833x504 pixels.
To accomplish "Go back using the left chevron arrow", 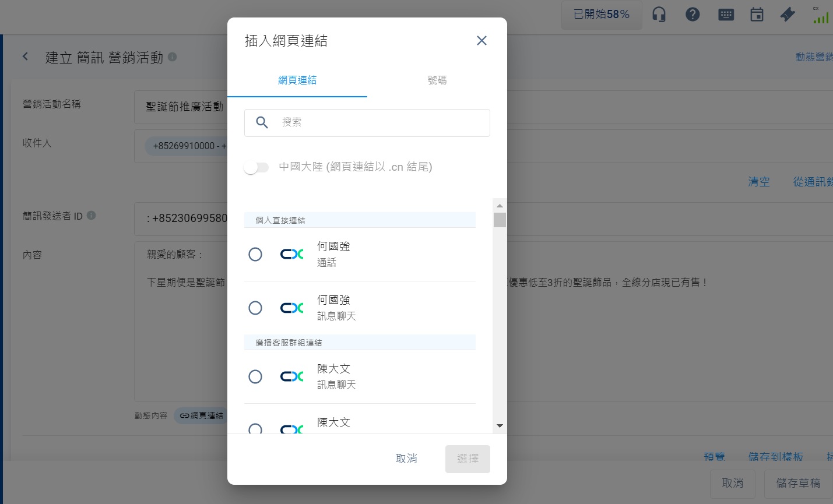I will tap(25, 57).
